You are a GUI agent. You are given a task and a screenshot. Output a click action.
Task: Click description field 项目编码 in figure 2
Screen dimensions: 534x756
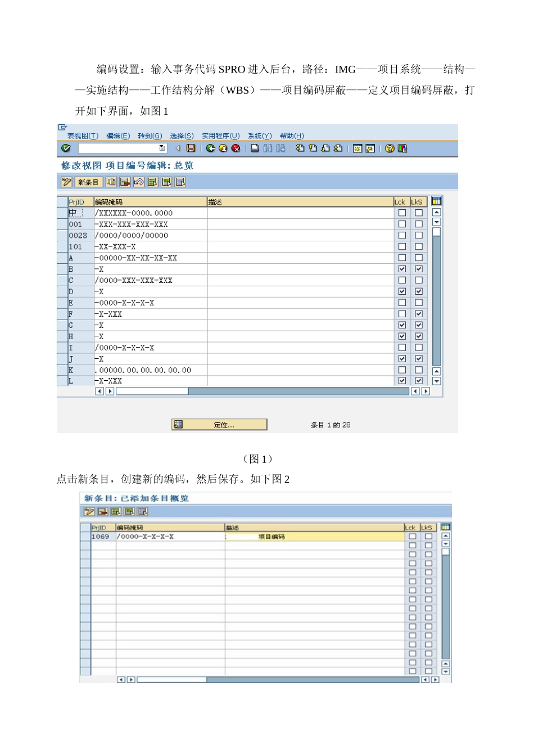[x=315, y=537]
